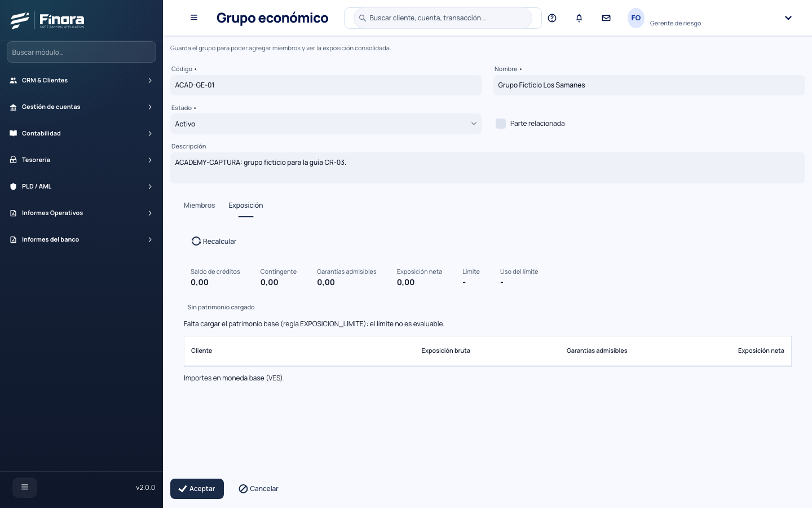Image resolution: width=812 pixels, height=508 pixels.
Task: Click the Garantías admisibles table column header
Action: [597, 351]
